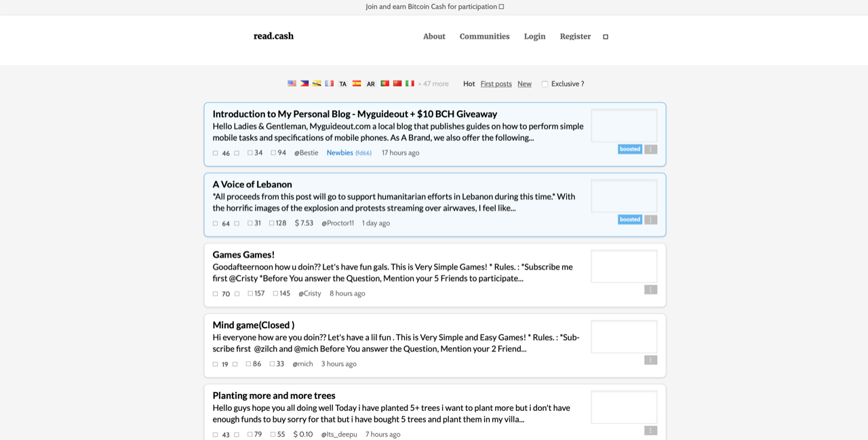Click the icon beside 128 on Lebanon post
Image resolution: width=868 pixels, height=440 pixels.
click(x=272, y=223)
